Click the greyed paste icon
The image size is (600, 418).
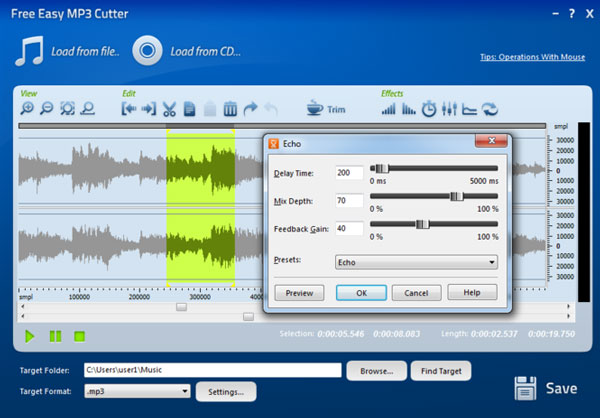[210, 109]
